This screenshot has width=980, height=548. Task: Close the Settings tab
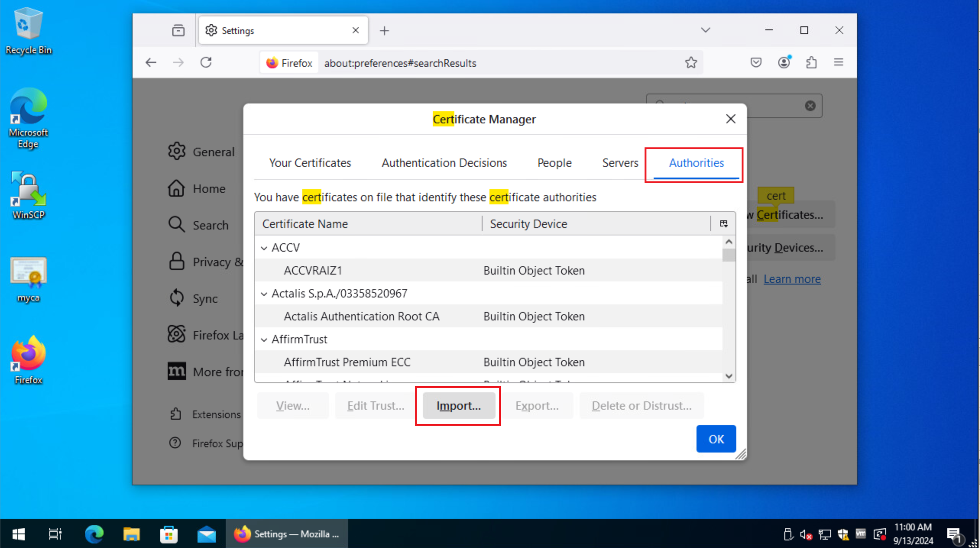tap(356, 30)
